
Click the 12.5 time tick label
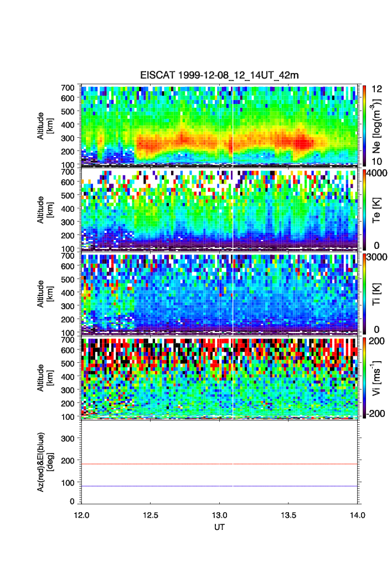click(x=151, y=516)
